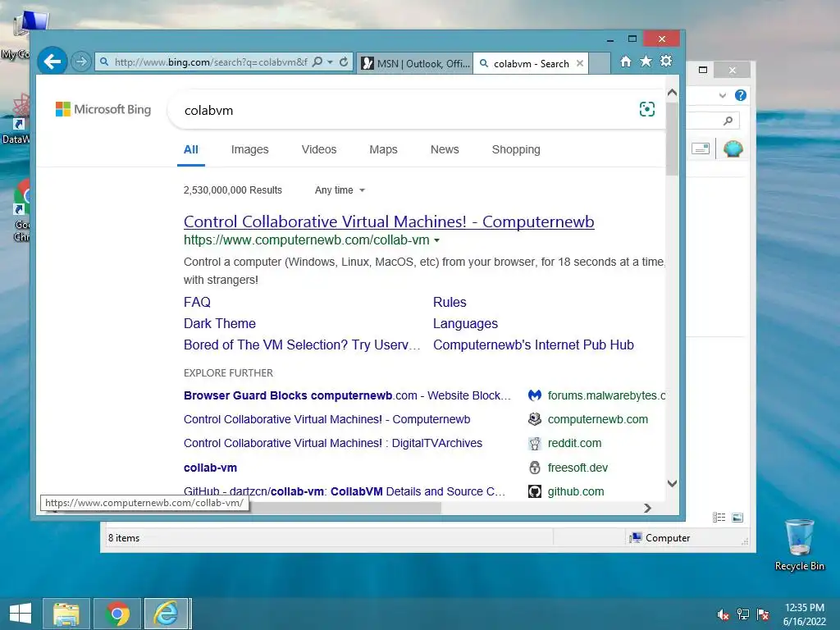Expand the Any time filter dropdown
Image resolution: width=840 pixels, height=630 pixels.
tap(340, 190)
